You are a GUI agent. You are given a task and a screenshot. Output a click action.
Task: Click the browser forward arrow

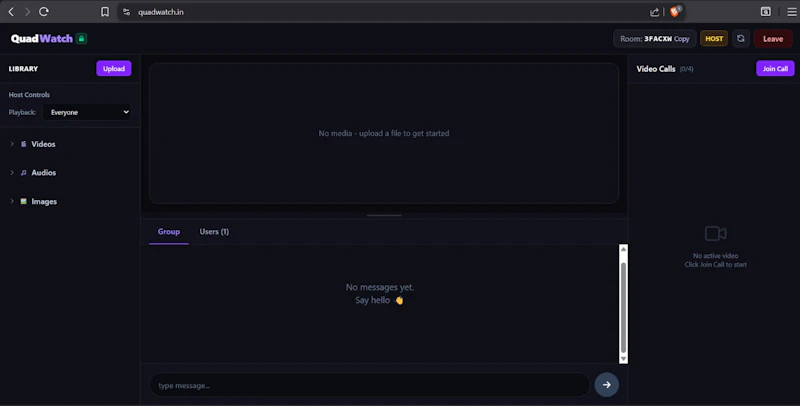(x=27, y=12)
